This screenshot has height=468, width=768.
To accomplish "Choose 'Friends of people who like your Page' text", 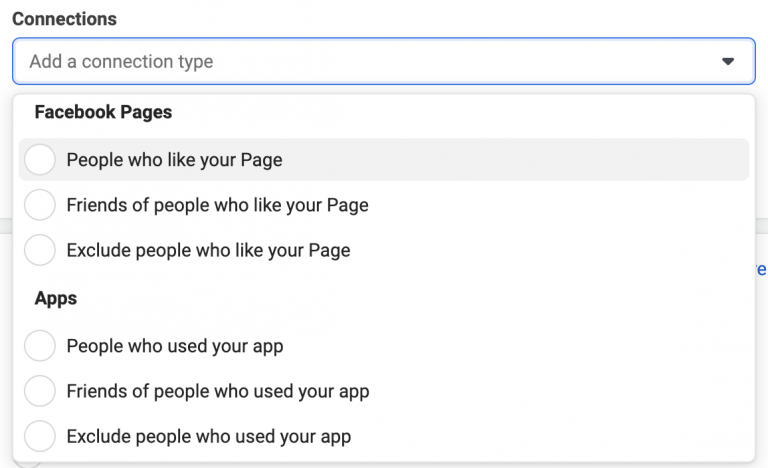I will (217, 205).
